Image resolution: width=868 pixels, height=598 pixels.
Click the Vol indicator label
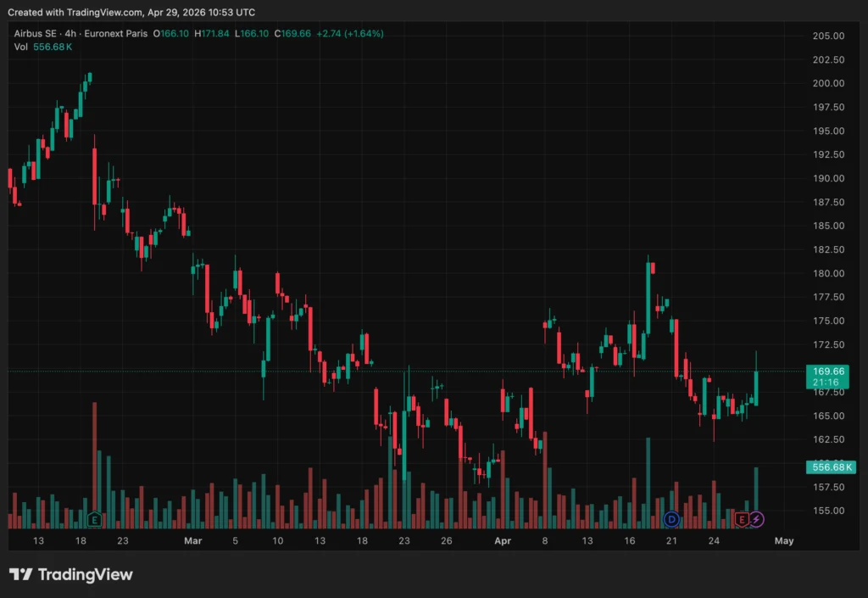pos(21,47)
